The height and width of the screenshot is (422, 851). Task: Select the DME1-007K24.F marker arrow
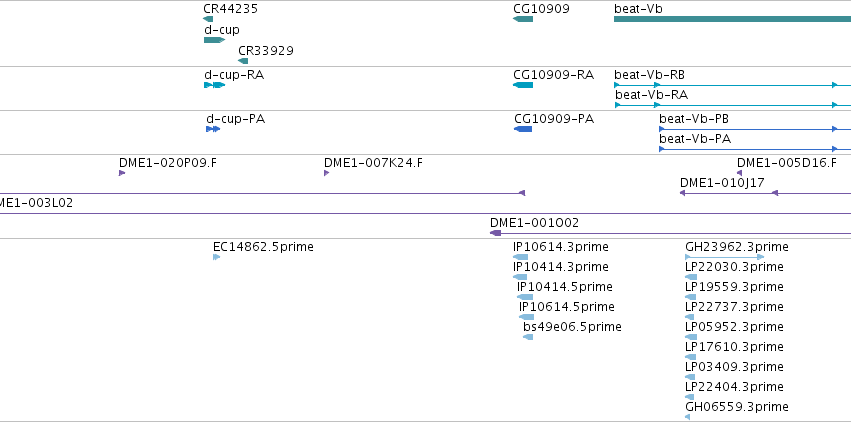point(326,173)
